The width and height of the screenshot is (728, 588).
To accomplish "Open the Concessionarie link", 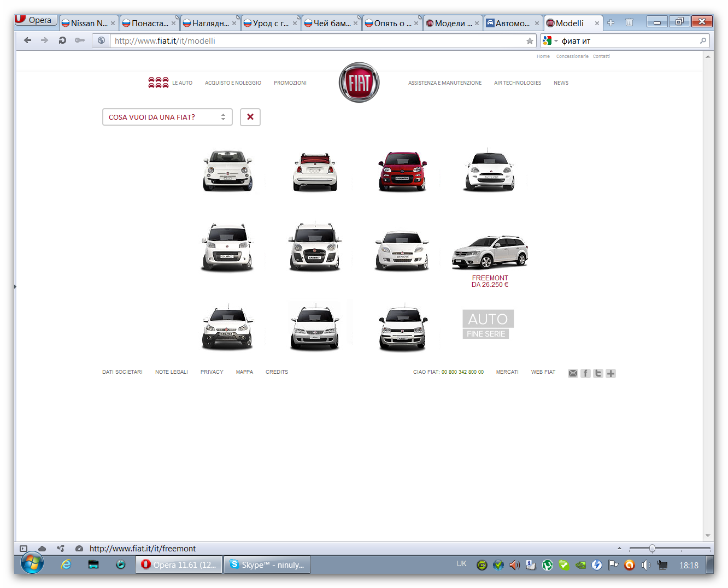I will 572,56.
